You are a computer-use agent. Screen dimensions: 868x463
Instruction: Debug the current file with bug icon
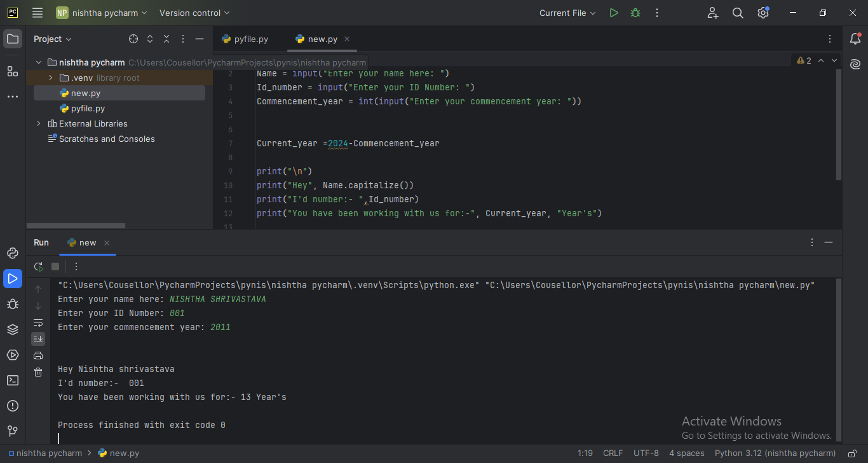click(x=635, y=13)
